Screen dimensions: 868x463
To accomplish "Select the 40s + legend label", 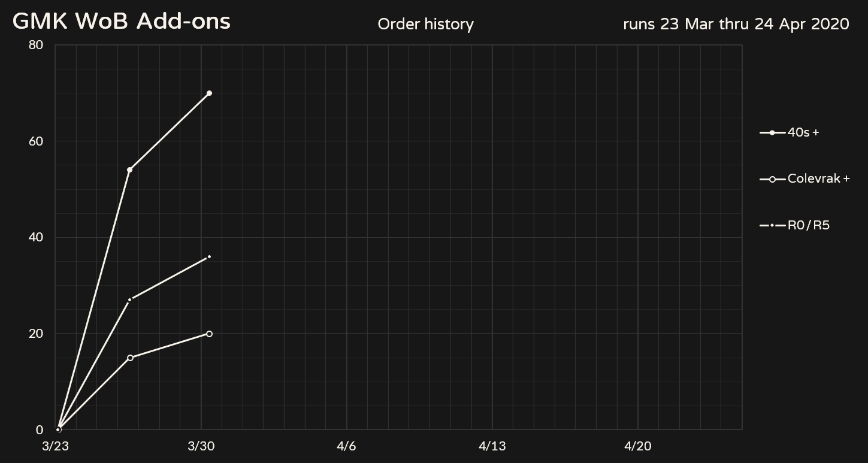I will tap(803, 132).
